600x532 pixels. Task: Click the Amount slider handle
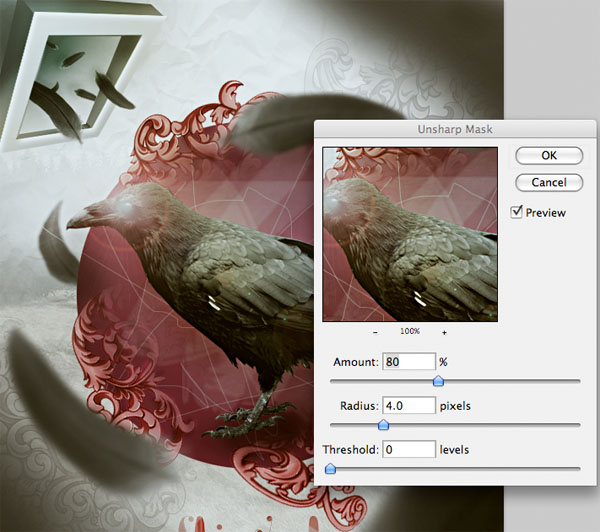click(438, 381)
